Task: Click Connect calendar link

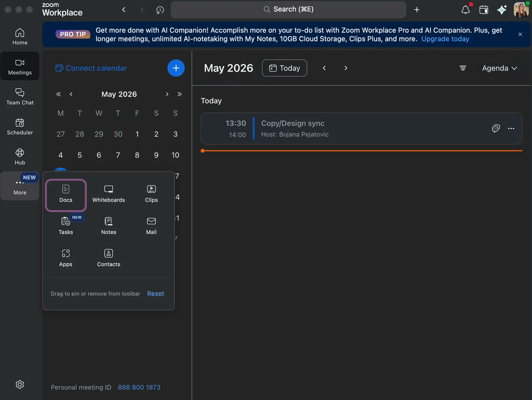Action: [91, 68]
